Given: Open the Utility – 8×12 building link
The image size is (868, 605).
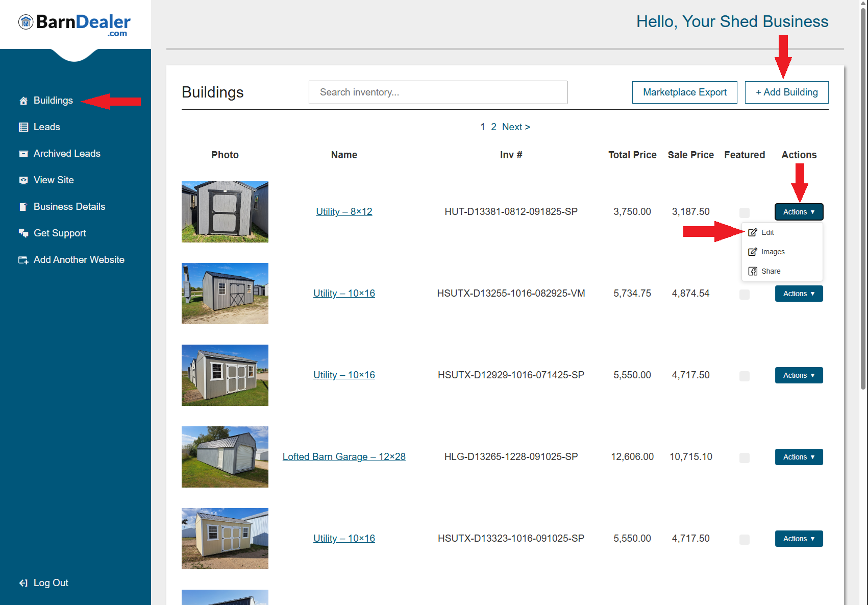Looking at the screenshot, I should coord(344,212).
